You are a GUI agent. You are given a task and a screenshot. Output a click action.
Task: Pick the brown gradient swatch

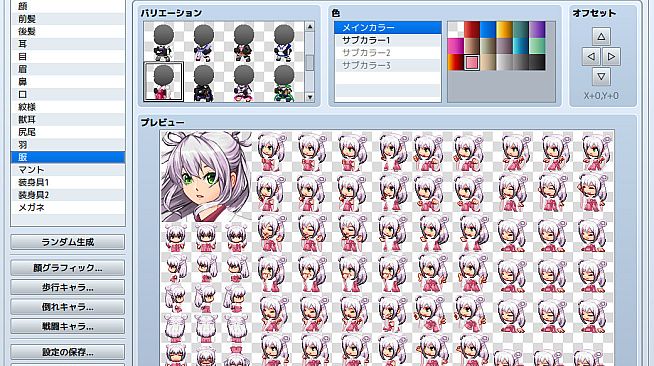pyautogui.click(x=472, y=46)
